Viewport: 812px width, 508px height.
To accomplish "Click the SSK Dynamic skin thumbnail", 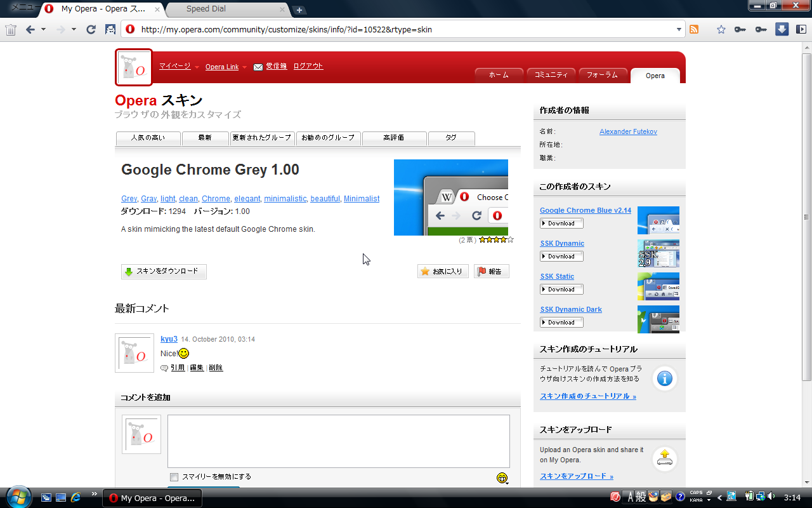I will click(x=658, y=253).
